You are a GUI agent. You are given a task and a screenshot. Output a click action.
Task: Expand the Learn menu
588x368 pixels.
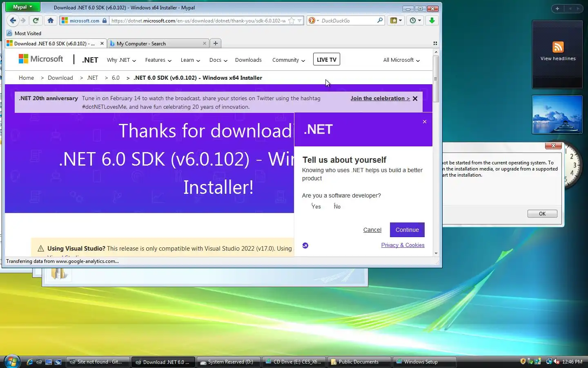tap(190, 60)
